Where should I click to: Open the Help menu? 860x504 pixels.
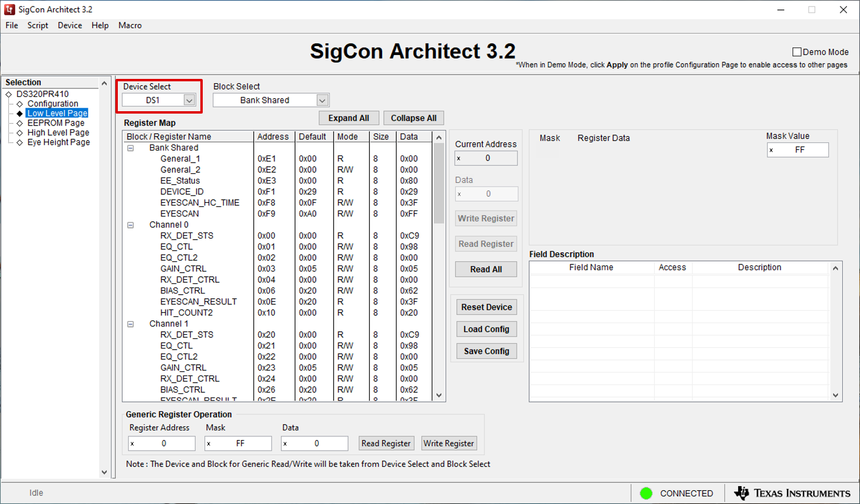[100, 25]
